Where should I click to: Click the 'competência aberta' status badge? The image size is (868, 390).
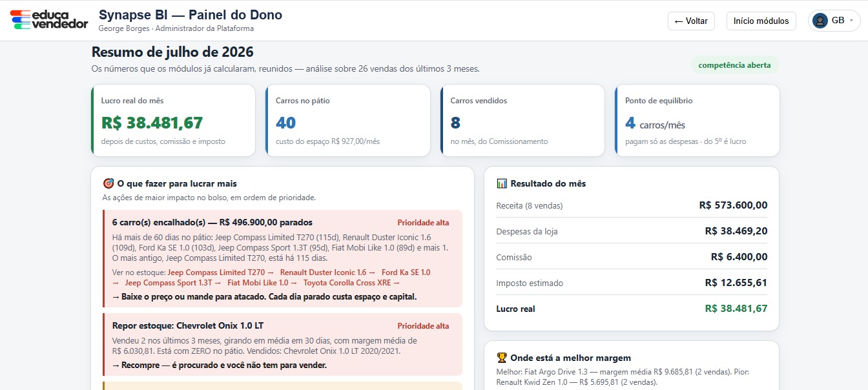(735, 65)
